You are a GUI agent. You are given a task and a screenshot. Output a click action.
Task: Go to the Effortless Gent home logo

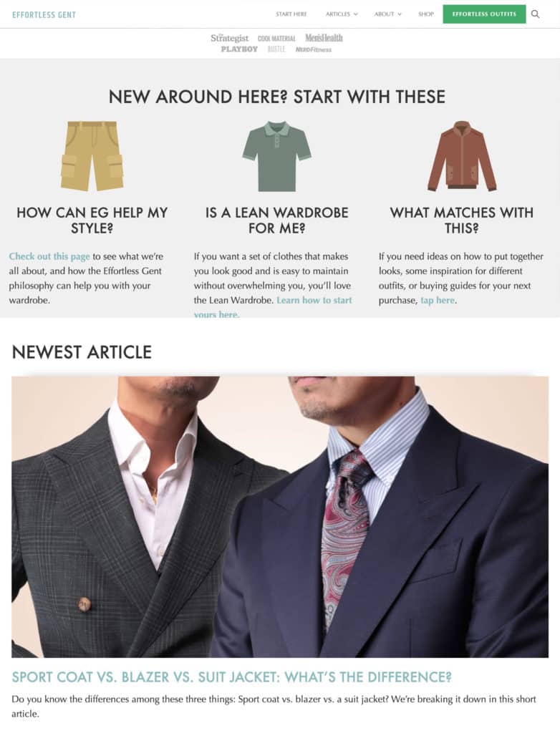[44, 14]
